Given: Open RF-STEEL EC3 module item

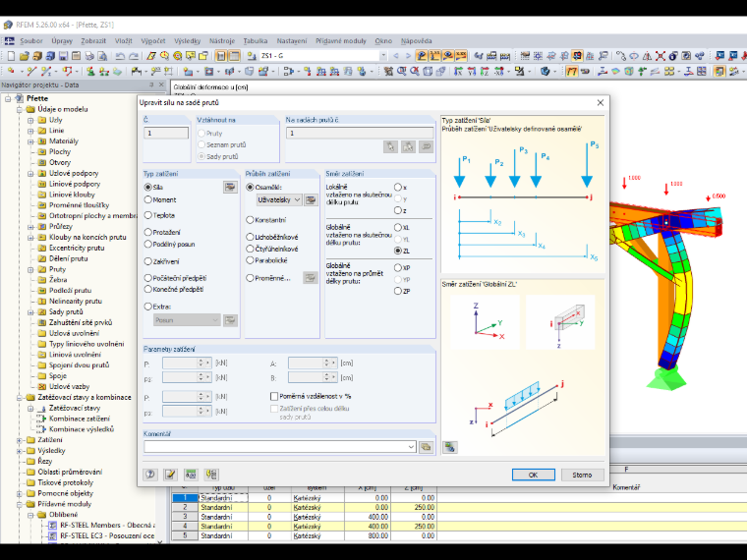Looking at the screenshot, I should click(107, 535).
